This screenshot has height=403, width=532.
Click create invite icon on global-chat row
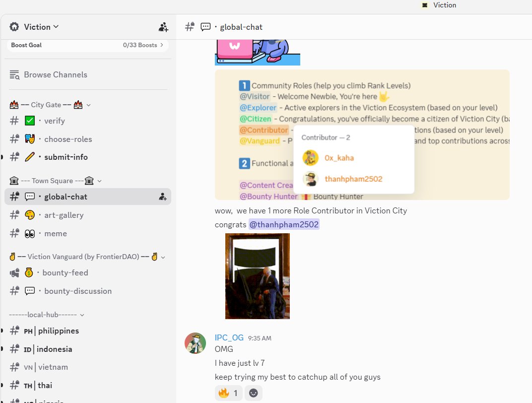[x=163, y=197]
